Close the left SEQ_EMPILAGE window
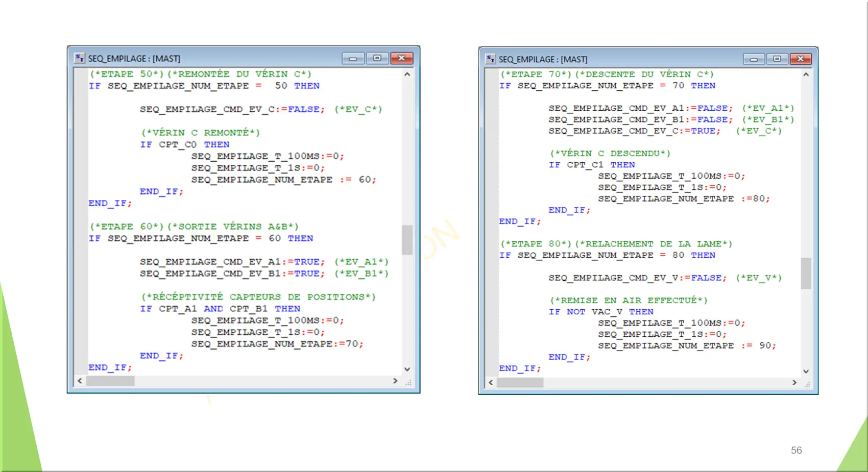Screen dimensions: 868x472 [x=402, y=58]
